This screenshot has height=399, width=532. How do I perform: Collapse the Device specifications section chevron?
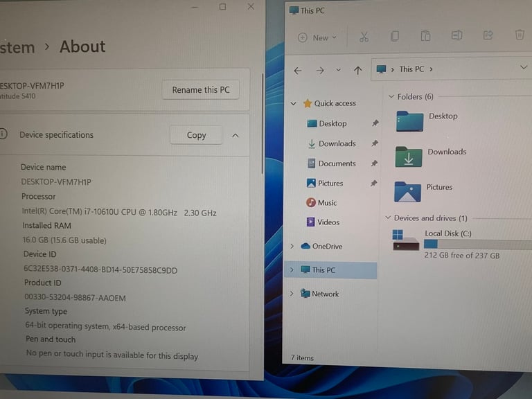[235, 135]
